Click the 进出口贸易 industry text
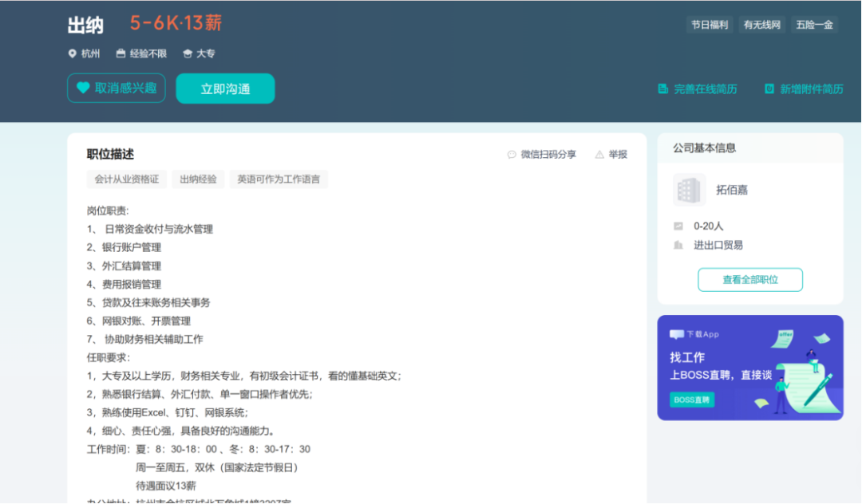The height and width of the screenshot is (504, 862). [x=718, y=245]
